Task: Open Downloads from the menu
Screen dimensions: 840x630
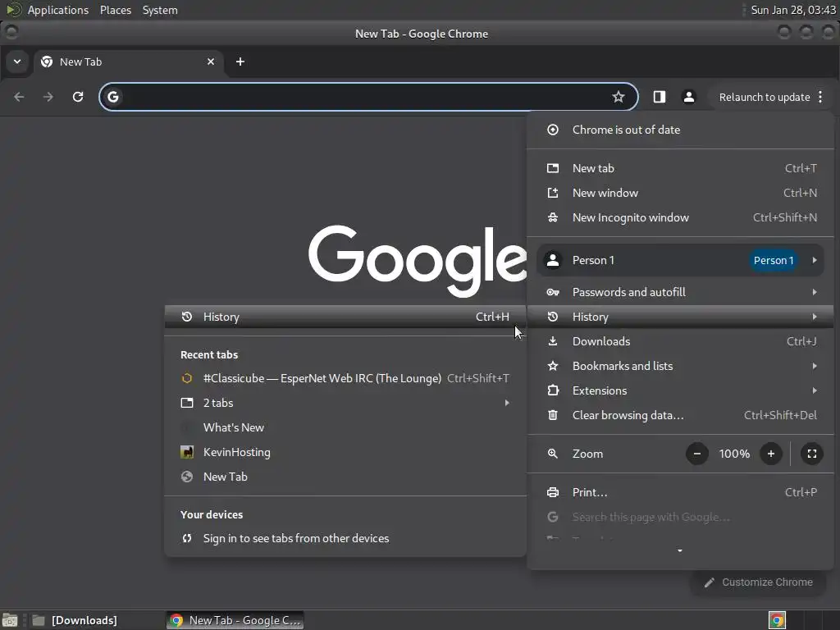Action: click(x=680, y=341)
